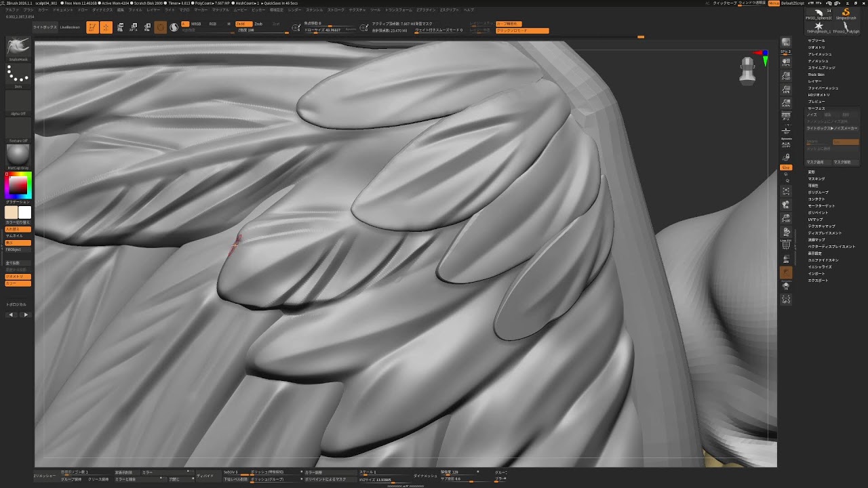Screen dimensions: 868x488
Task: Click the Zoom 2D icon
Action: 786,77
